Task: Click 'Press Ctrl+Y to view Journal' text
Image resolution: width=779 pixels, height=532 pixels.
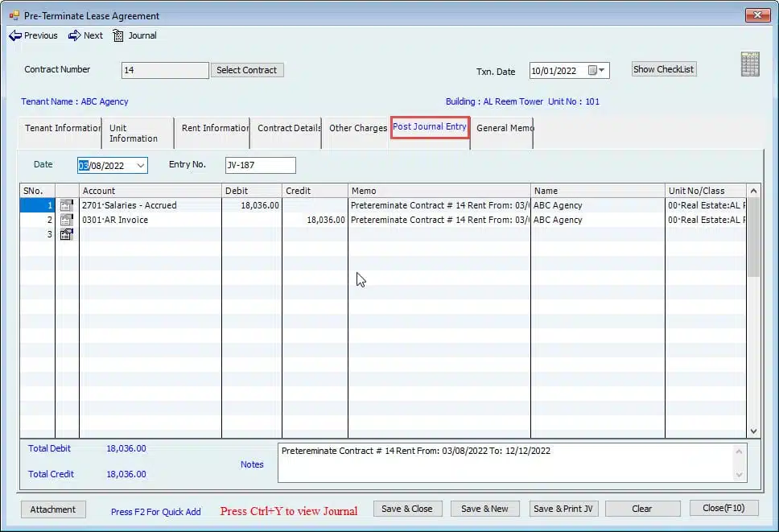Action: click(289, 511)
